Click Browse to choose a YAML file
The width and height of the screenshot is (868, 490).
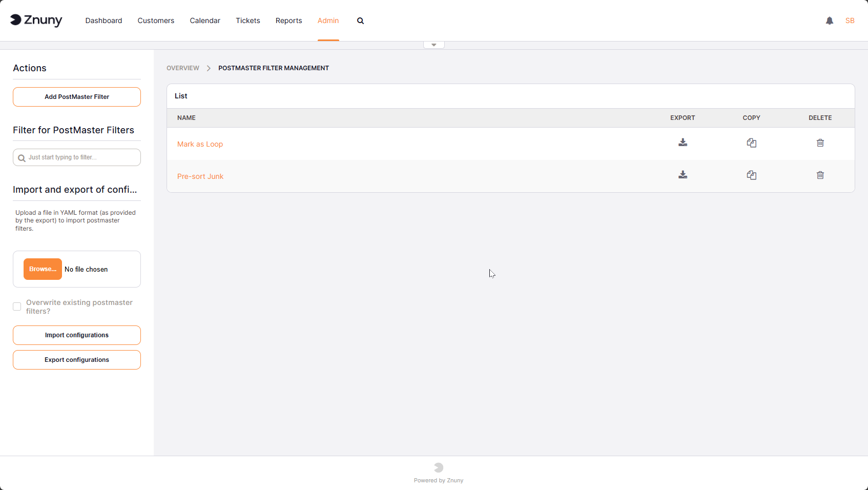[x=43, y=269]
